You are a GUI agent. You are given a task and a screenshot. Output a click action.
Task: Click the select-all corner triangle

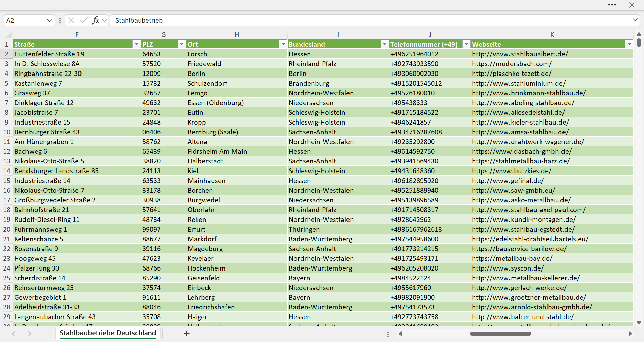tap(9, 35)
